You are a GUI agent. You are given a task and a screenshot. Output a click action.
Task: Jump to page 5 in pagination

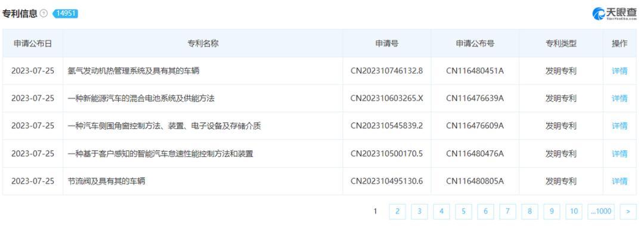(463, 211)
